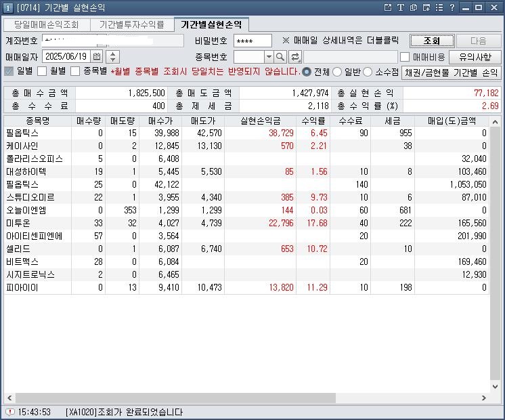Image resolution: width=505 pixels, height=420 pixels.
Task: Click the magnifier stock search icon
Action: [280, 57]
